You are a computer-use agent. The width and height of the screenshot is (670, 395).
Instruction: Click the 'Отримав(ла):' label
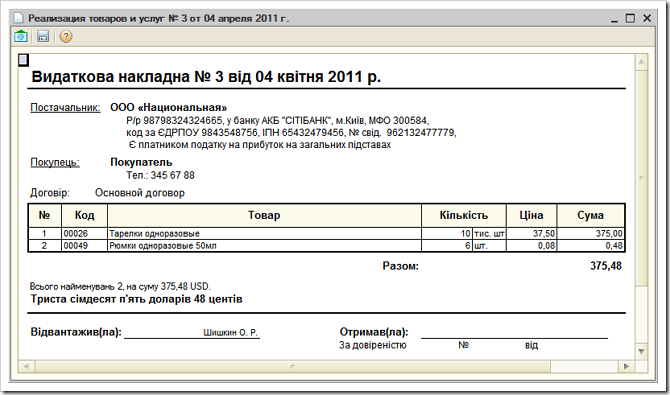pyautogui.click(x=374, y=332)
